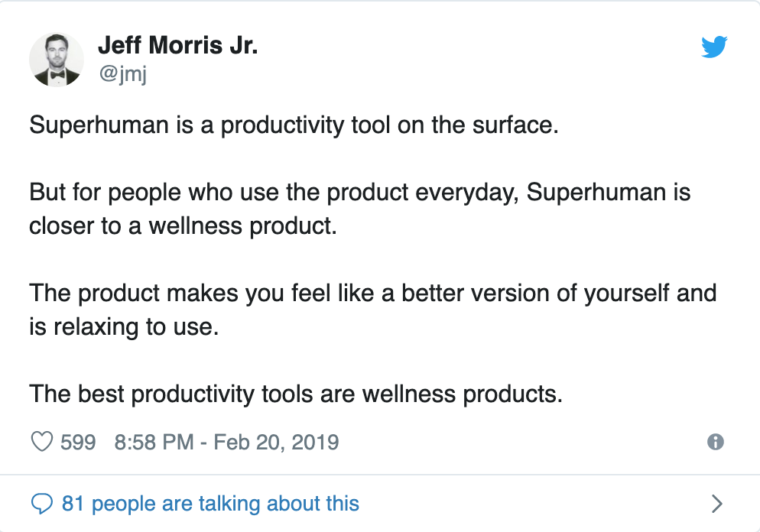Open '81 people are talking about this'
Screen dimensions: 760x532
209,504
